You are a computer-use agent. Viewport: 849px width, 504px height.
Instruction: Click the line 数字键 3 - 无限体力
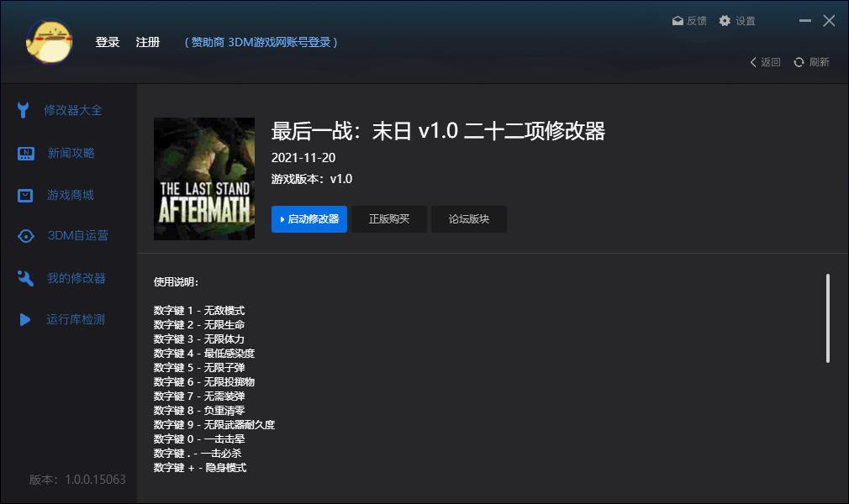click(x=199, y=339)
